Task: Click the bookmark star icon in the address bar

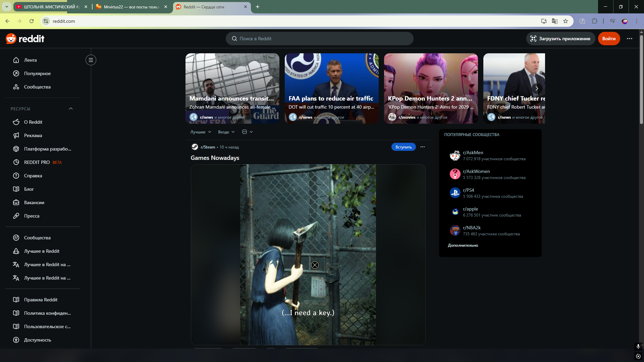Action: tap(566, 21)
